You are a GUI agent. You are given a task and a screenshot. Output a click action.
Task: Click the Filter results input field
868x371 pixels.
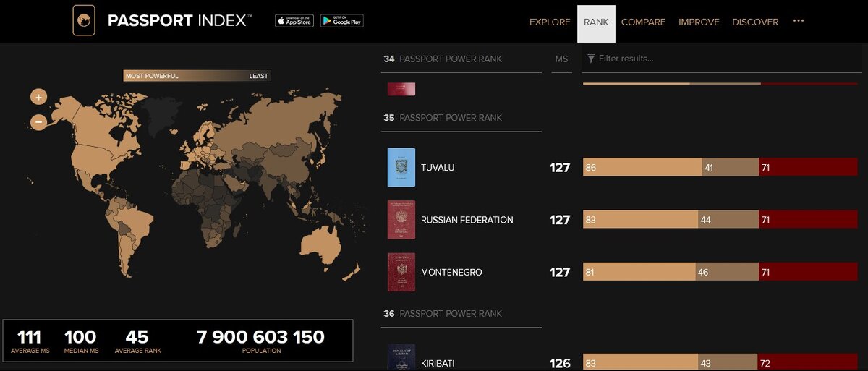pyautogui.click(x=723, y=59)
